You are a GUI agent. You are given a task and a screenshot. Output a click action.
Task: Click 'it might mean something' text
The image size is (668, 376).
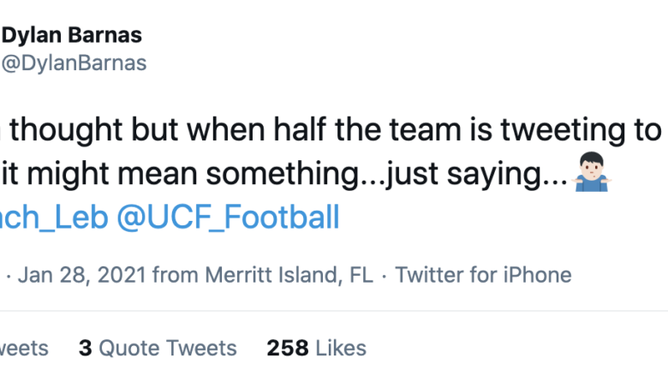click(181, 174)
